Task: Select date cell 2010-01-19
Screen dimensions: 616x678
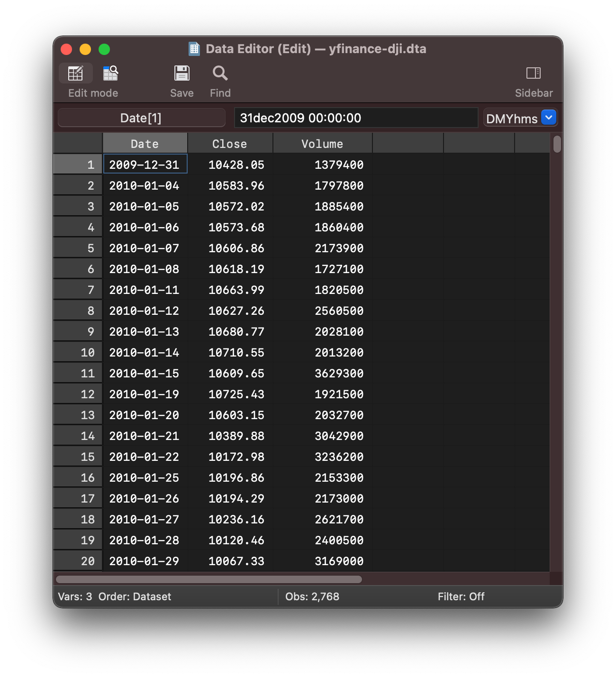Action: 145,394
